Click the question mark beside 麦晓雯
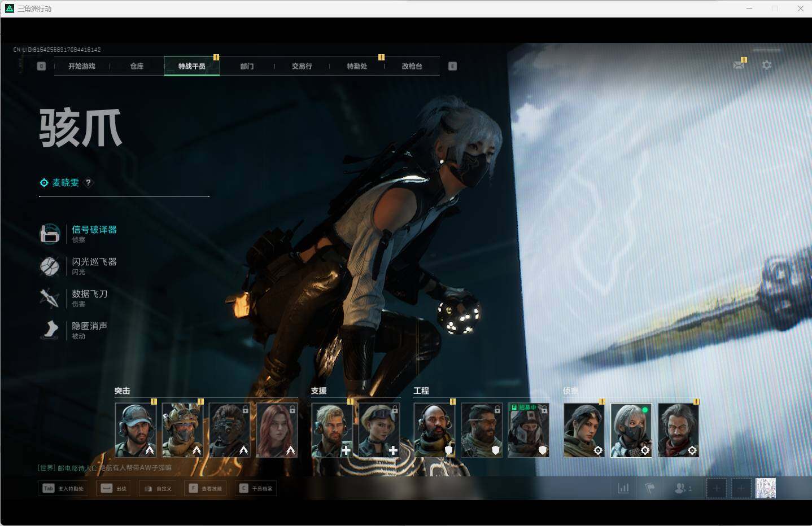Image resolution: width=812 pixels, height=526 pixels. 88,182
